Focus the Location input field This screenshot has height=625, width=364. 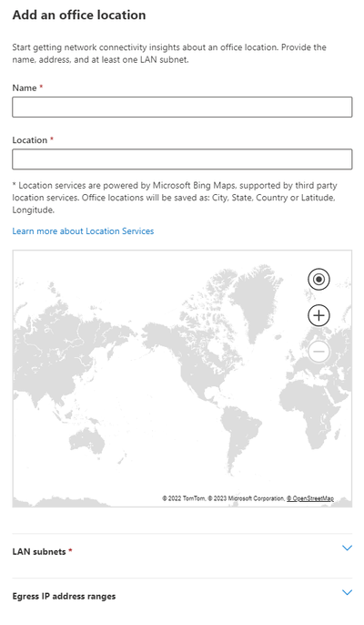pyautogui.click(x=182, y=159)
